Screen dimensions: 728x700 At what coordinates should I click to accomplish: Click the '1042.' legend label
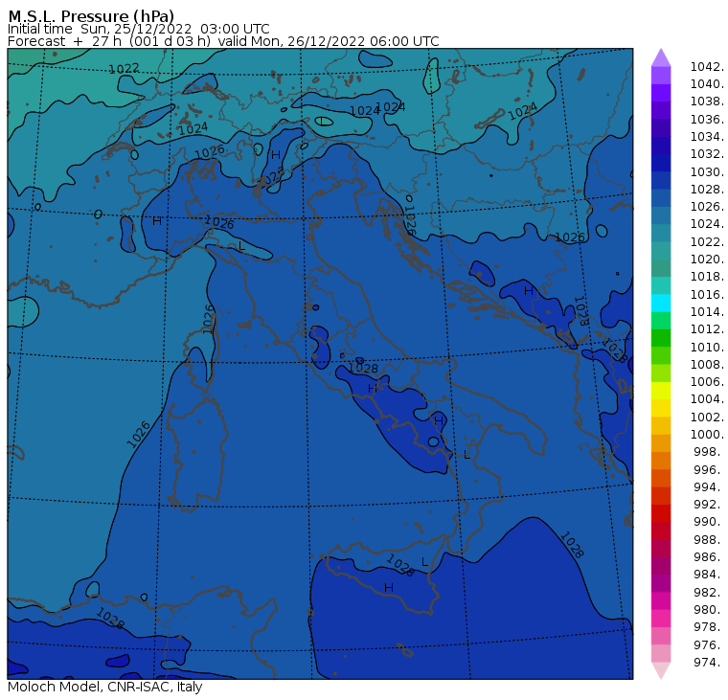(x=707, y=67)
